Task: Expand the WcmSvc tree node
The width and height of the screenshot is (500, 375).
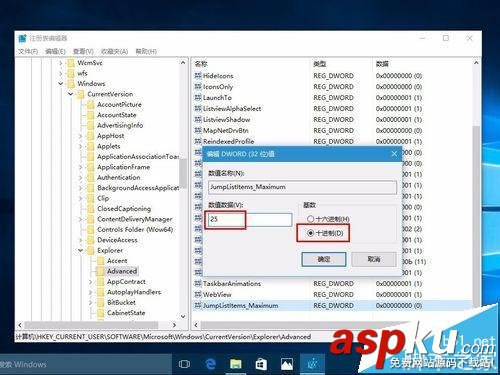Action: pyautogui.click(x=61, y=63)
